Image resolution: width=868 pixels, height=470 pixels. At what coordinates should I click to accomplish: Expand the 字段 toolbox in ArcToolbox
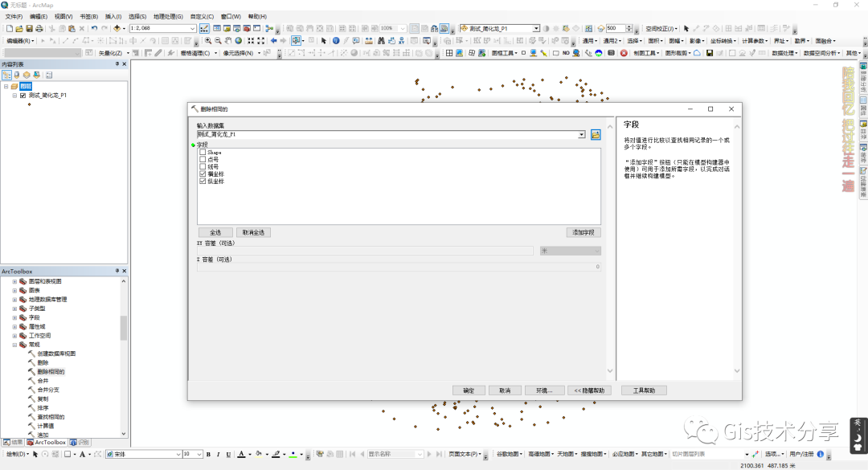[14, 317]
